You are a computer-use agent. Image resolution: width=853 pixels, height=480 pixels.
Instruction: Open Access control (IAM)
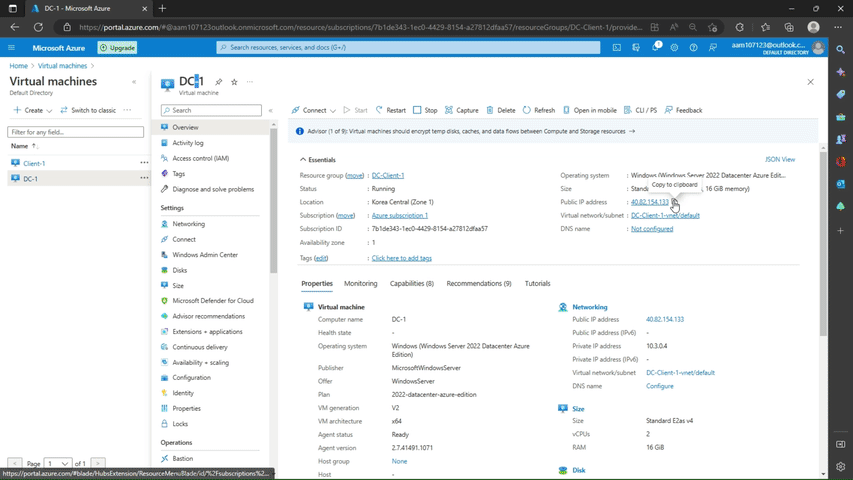click(200, 158)
